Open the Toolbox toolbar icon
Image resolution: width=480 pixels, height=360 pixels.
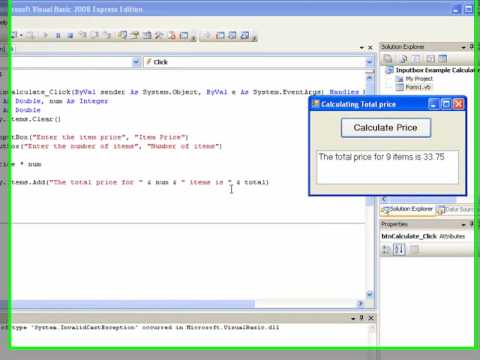pos(159,35)
